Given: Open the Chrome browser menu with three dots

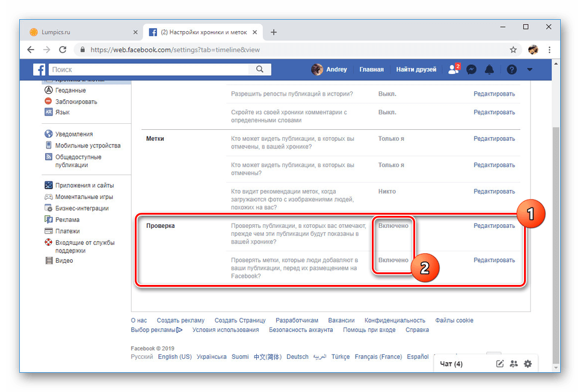Looking at the screenshot, I should pos(549,50).
